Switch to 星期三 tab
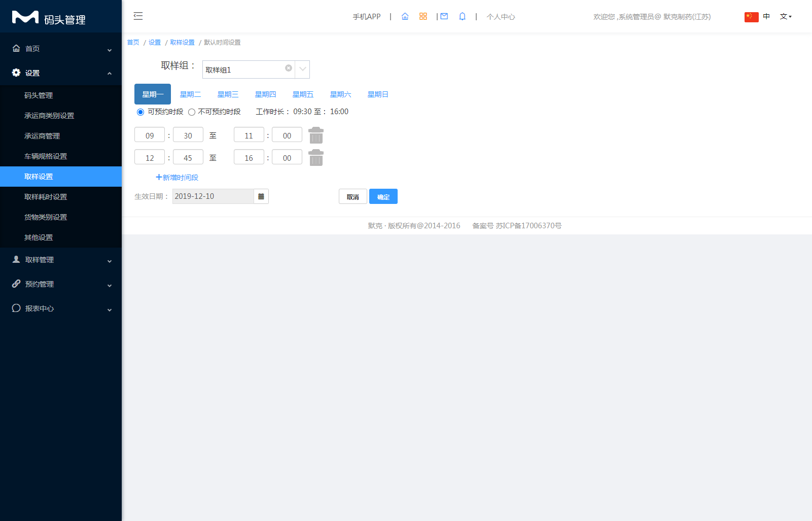Viewport: 812px width, 521px height. (228, 94)
